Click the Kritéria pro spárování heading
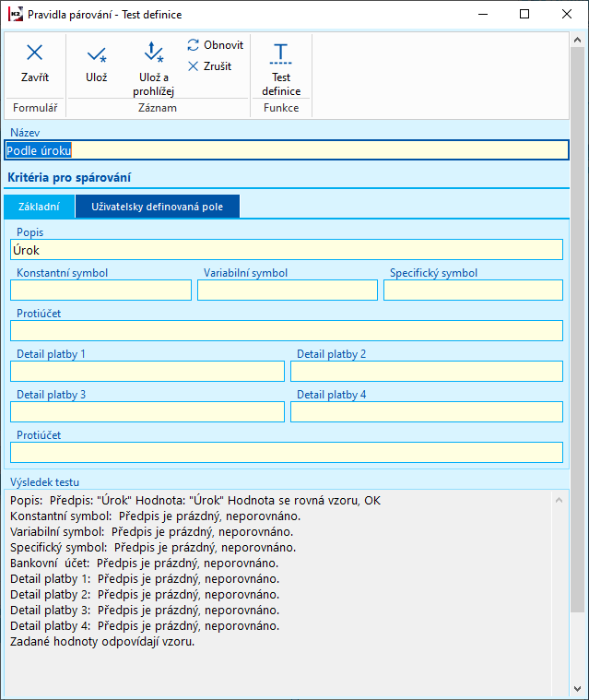 pos(69,178)
